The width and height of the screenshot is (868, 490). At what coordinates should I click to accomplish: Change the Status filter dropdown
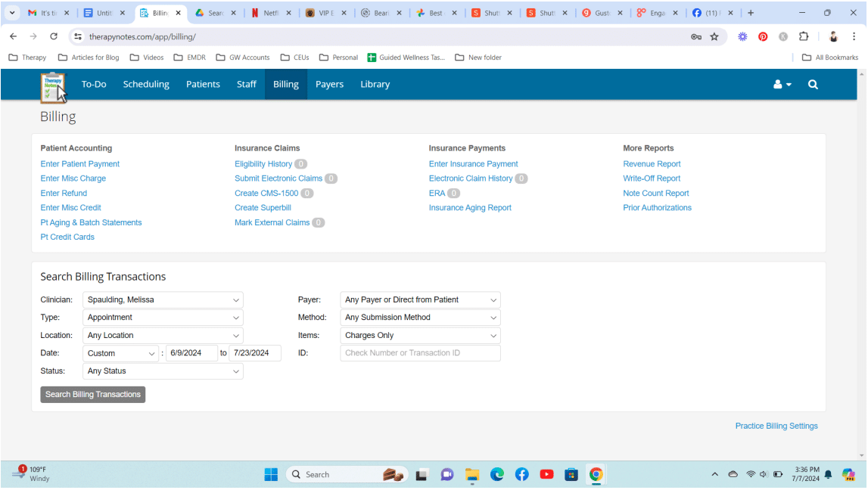(x=162, y=371)
